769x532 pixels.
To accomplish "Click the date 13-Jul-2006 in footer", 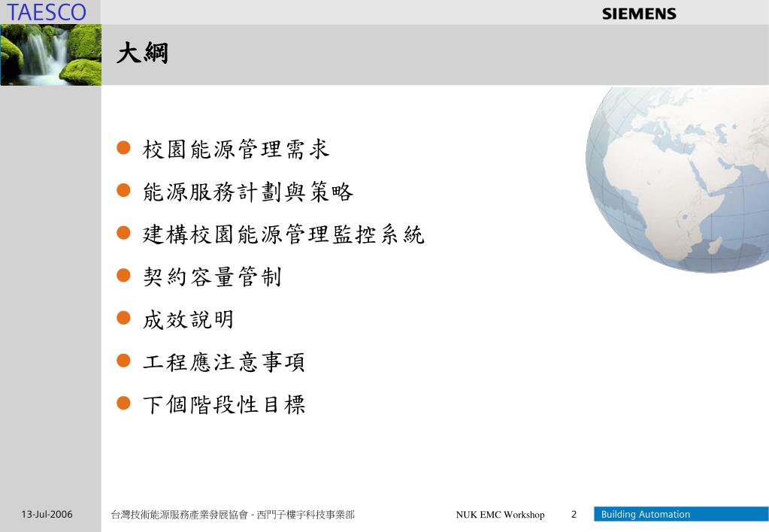I will pyautogui.click(x=47, y=515).
